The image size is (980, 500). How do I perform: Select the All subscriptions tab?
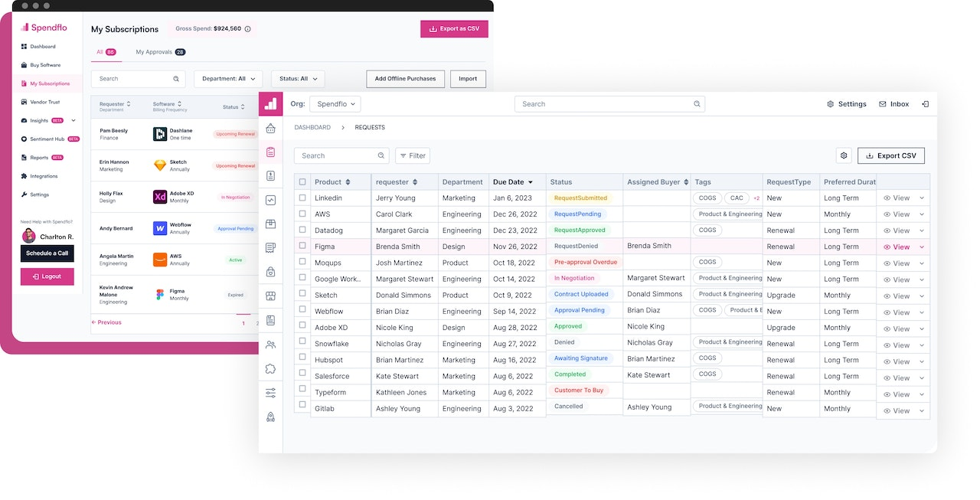106,52
